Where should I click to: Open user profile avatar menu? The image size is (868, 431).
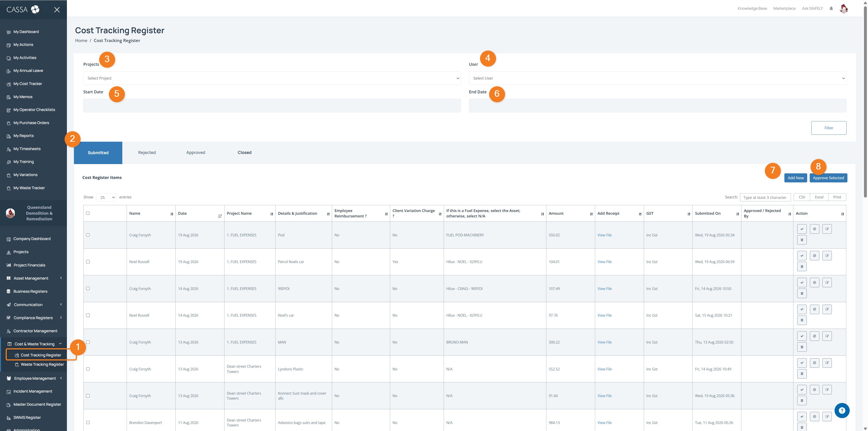(844, 8)
